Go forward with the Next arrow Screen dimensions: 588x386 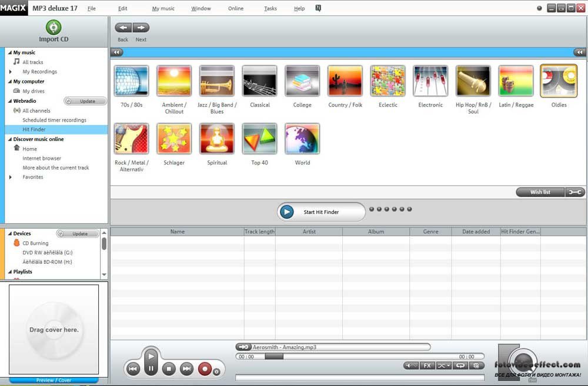click(141, 28)
